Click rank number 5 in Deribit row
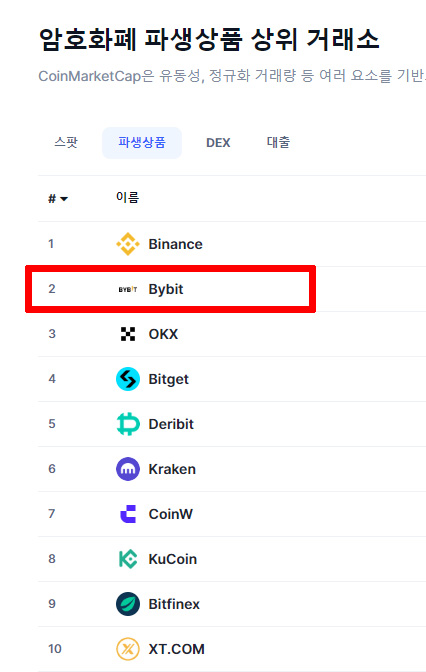The image size is (426, 672). coord(52,424)
